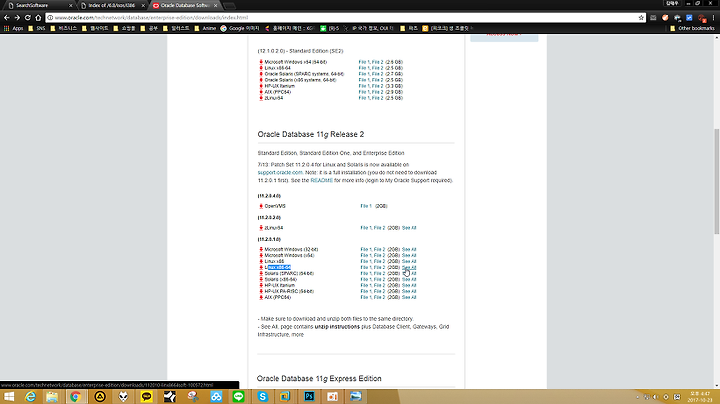Download File 2 for Linux x86-64 11g
Viewport: 720px width, 404px height.
(x=379, y=267)
